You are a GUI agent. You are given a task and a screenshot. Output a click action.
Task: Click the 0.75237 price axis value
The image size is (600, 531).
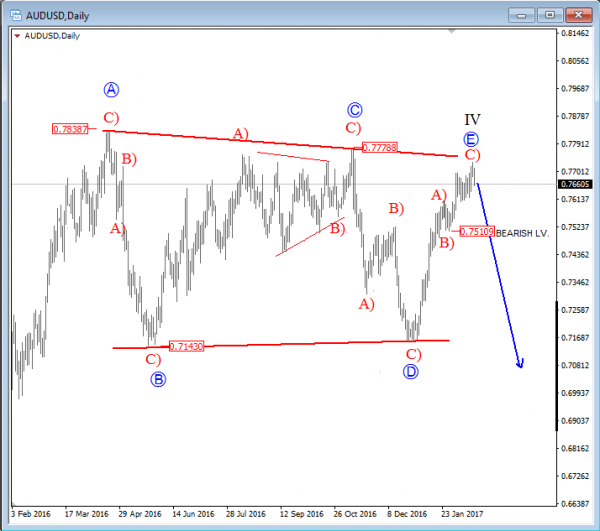point(575,227)
